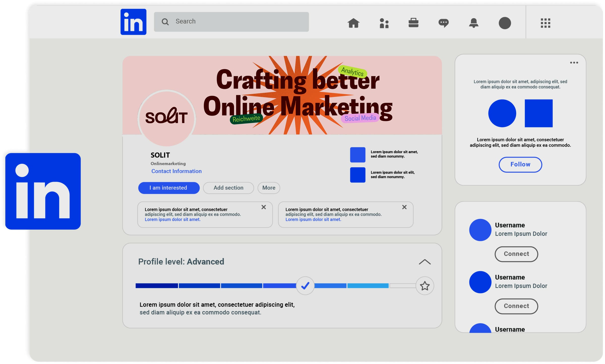Open the three-dot menu on promo card
605x364 pixels.
574,63
